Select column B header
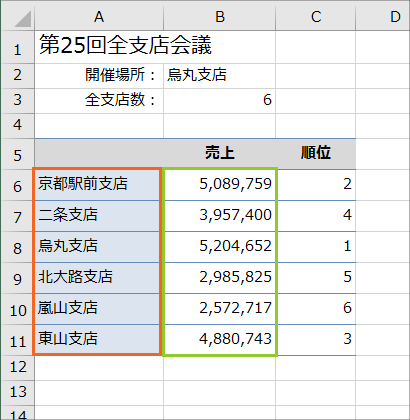The height and width of the screenshot is (420, 410). pos(220,16)
